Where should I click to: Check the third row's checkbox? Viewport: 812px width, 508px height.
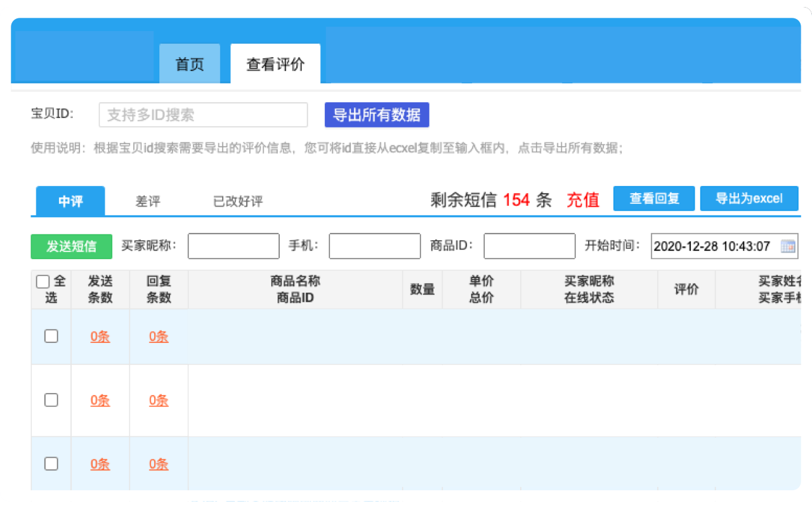point(51,464)
